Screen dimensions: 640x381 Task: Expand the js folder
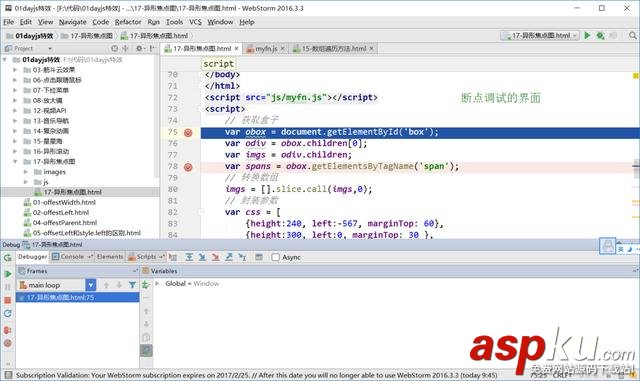tap(26, 182)
